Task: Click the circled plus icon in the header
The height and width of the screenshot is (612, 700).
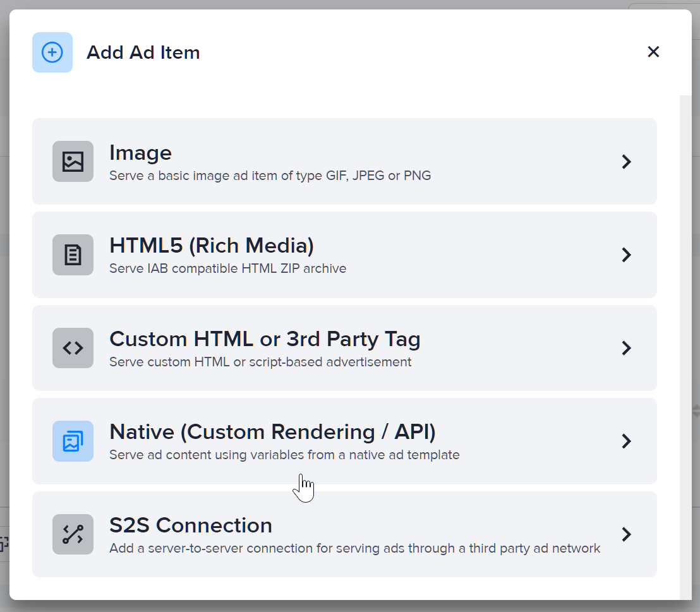Action: pos(52,52)
